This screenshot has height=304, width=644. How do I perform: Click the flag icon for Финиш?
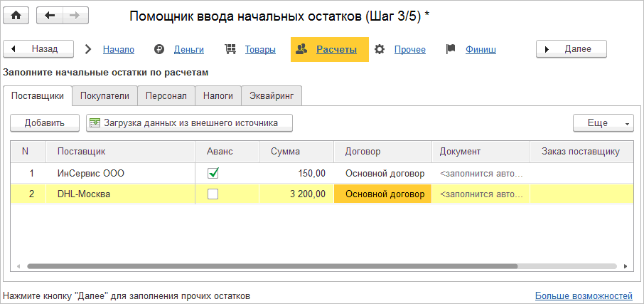450,49
